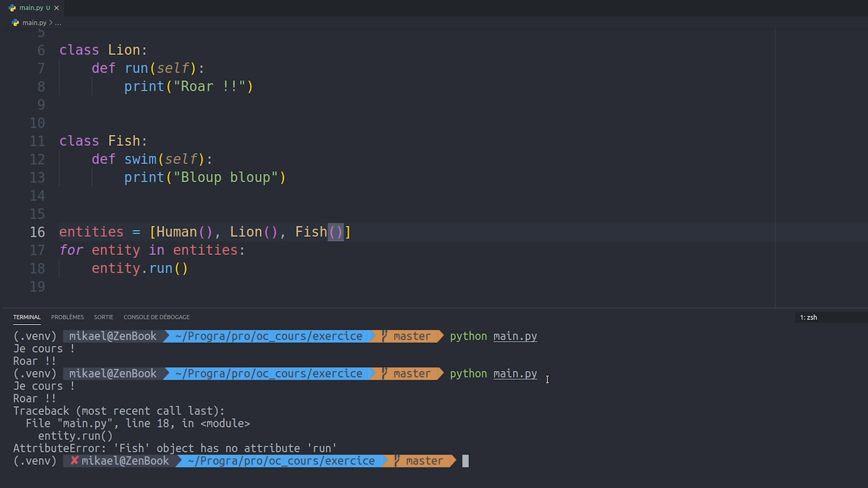Switch to the PROBLÈMES panel tab

pos(67,317)
